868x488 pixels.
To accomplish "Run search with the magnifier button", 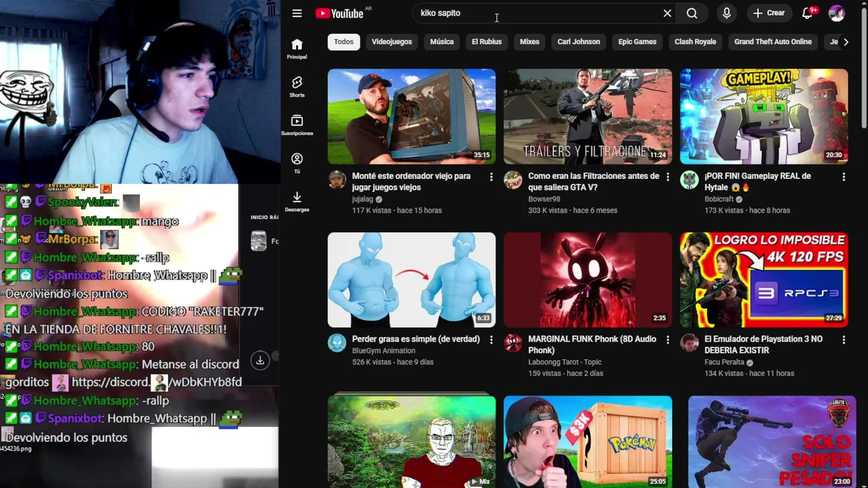I will point(692,13).
